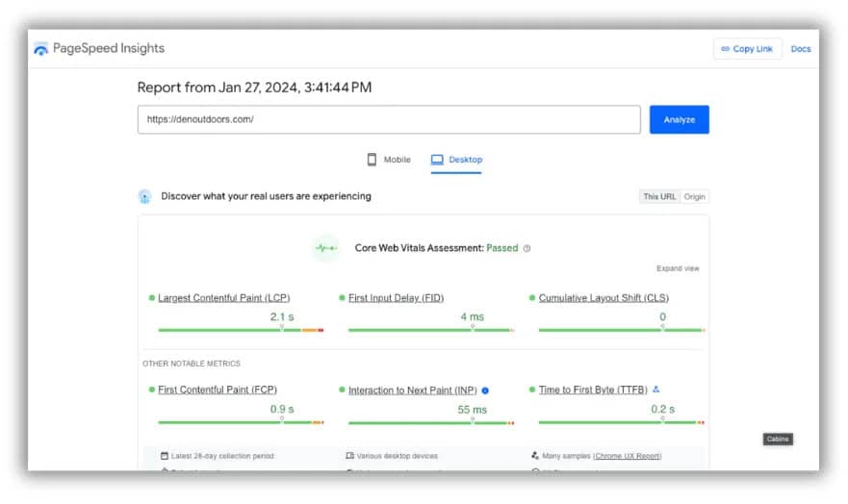Click the Copy Link chain icon

pos(725,49)
